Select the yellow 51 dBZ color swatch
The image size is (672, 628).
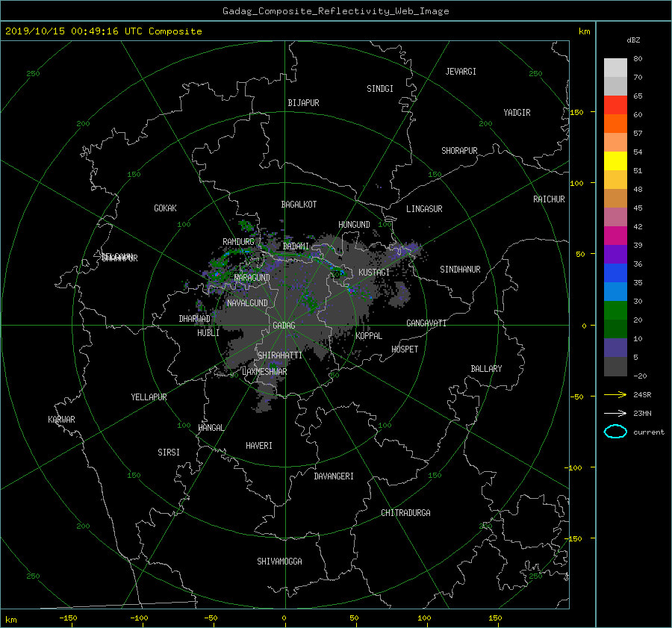tap(615, 161)
